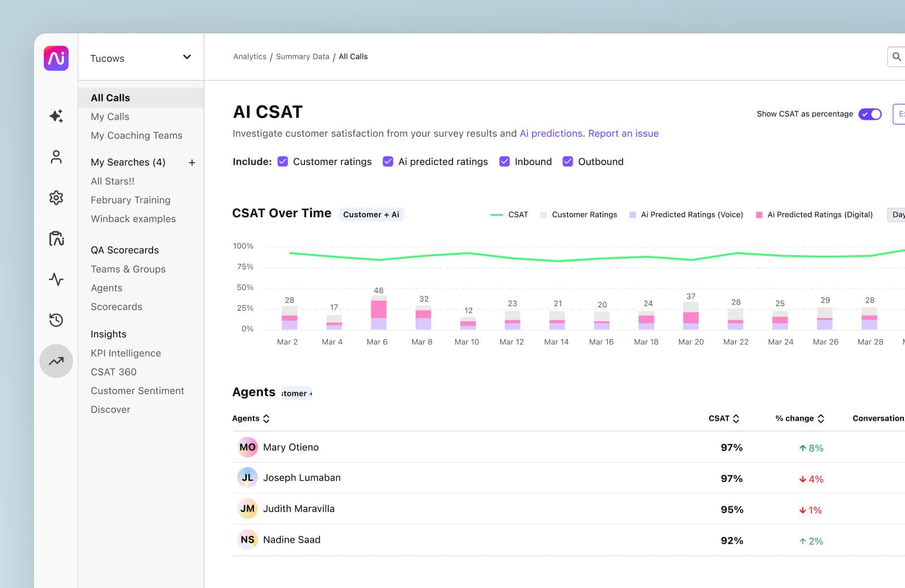The width and height of the screenshot is (905, 588).
Task: Open the person profile sidebar icon
Action: 56,157
